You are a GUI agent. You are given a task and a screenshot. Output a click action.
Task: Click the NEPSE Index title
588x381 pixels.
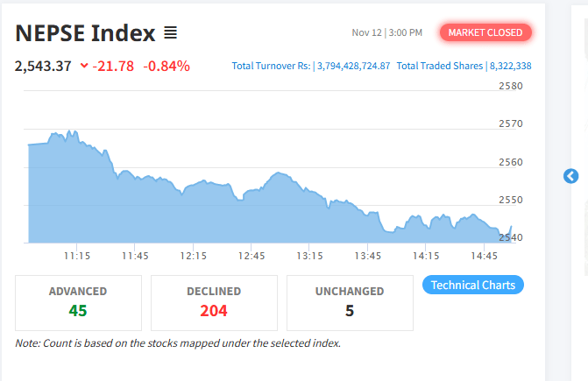coord(85,33)
